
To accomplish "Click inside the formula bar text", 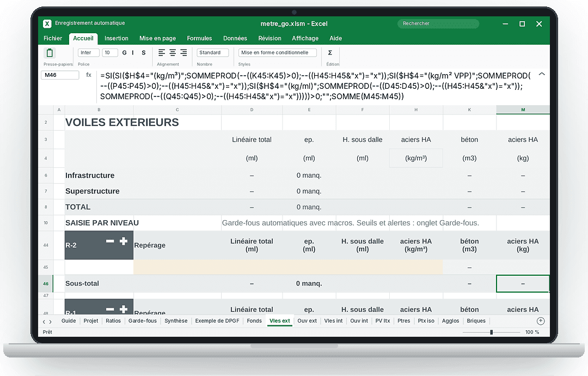I will 316,86.
